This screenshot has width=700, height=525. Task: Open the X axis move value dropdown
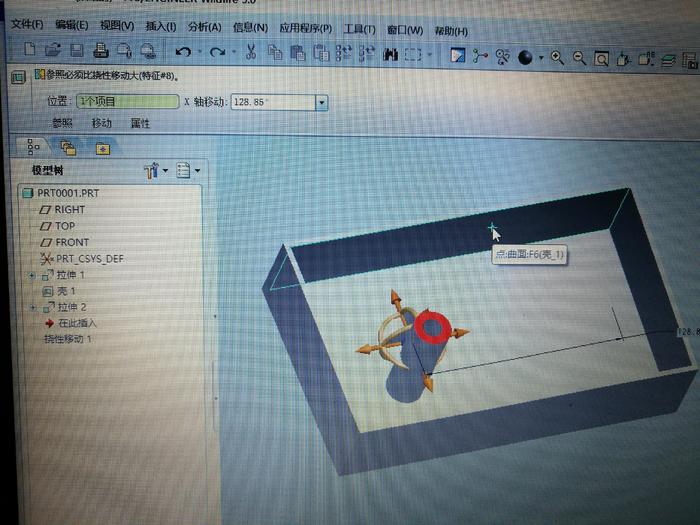point(321,103)
